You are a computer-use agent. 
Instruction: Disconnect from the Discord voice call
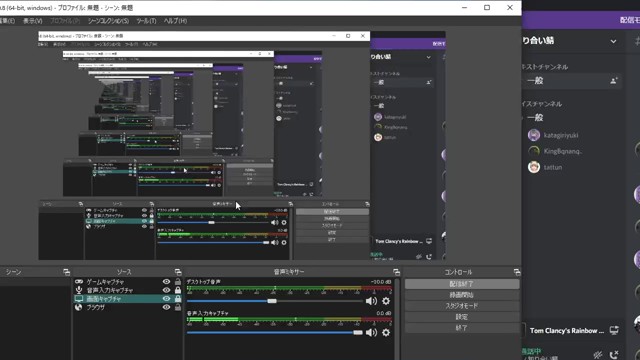(x=614, y=354)
